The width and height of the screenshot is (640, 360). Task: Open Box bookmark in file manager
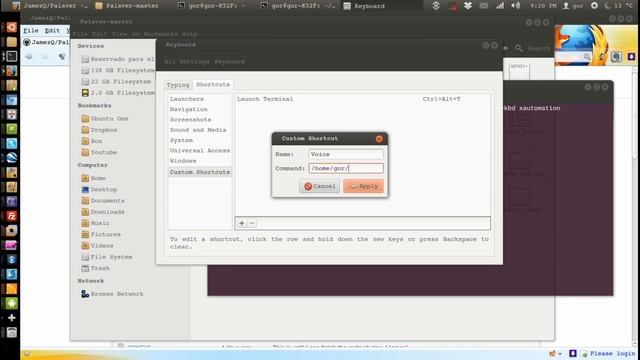pos(92,141)
